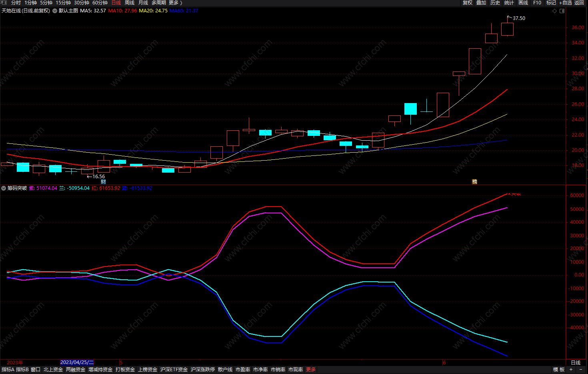The width and height of the screenshot is (588, 374).
Task: Click the 返回 back button
Action: point(579,3)
